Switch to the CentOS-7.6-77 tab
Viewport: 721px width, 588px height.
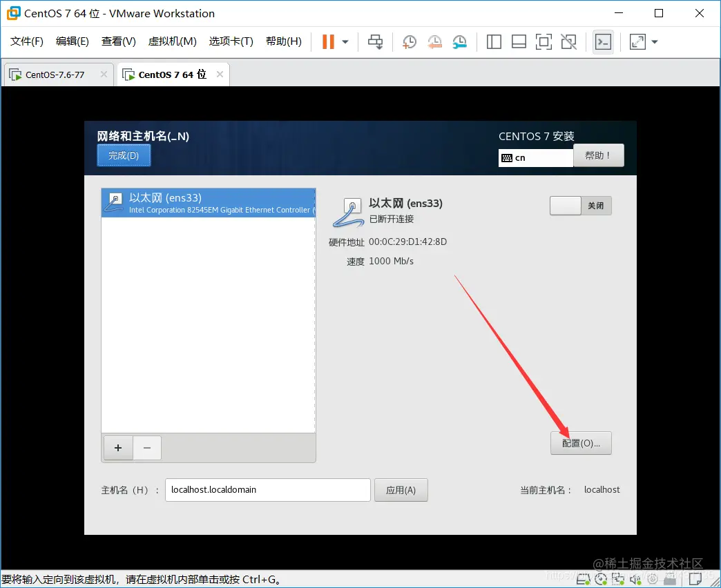(54, 74)
